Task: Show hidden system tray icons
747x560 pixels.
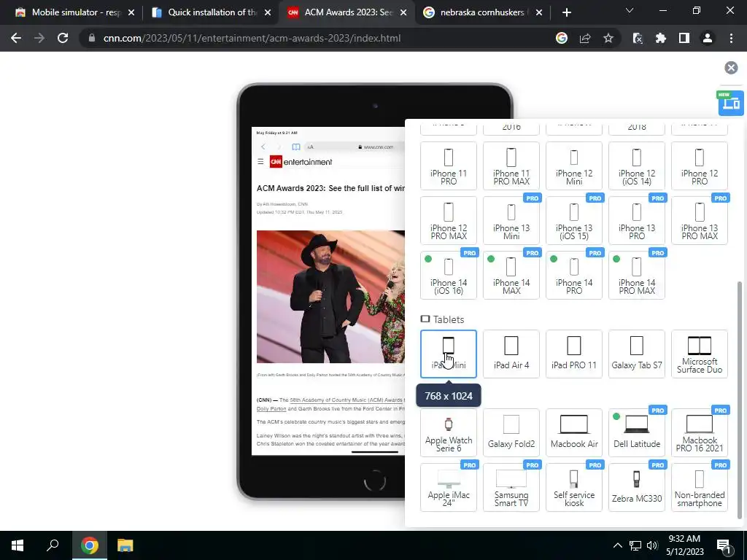Action: (x=617, y=545)
